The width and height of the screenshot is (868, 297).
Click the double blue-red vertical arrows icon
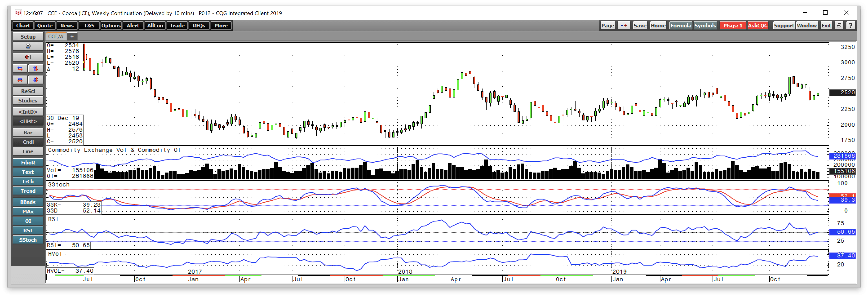36,80
